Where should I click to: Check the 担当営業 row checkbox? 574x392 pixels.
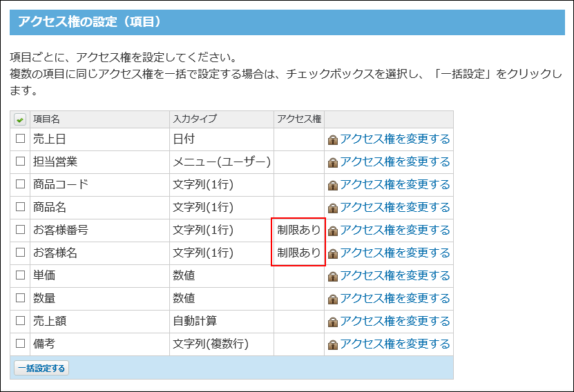coord(20,161)
